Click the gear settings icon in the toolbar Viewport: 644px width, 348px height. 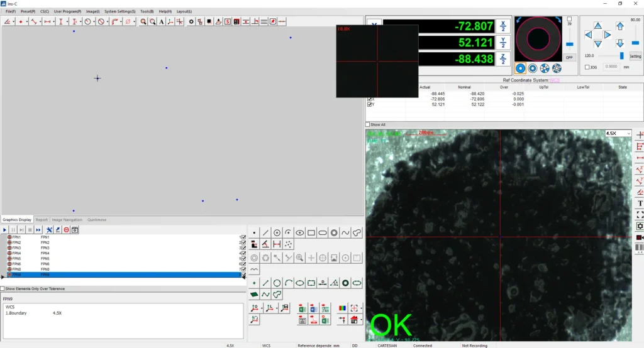coord(191,21)
